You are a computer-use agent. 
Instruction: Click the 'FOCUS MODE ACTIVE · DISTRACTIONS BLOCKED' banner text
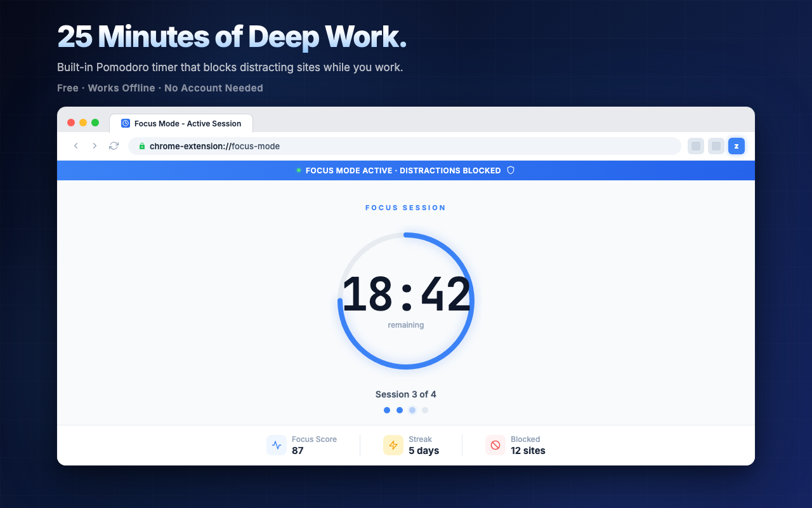point(403,170)
